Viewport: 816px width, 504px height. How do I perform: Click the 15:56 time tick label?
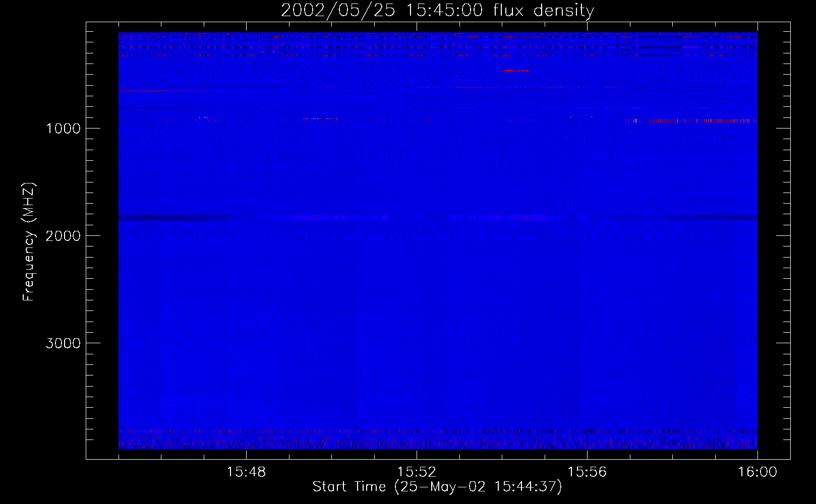(587, 472)
